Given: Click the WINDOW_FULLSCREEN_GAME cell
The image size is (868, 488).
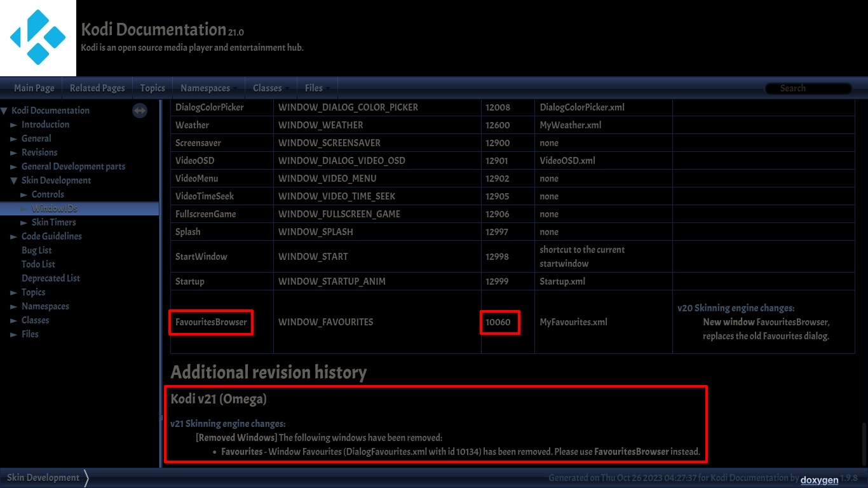Looking at the screenshot, I should tap(377, 214).
